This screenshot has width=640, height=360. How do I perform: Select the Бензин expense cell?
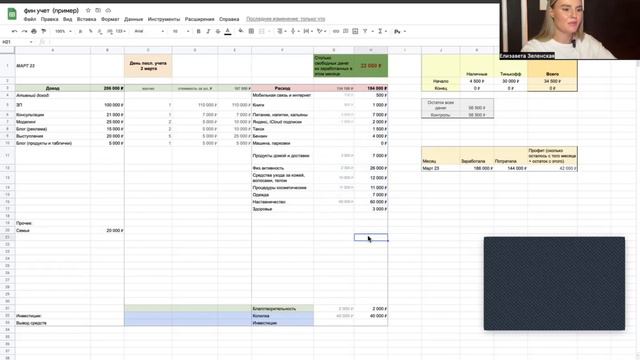coord(282,136)
